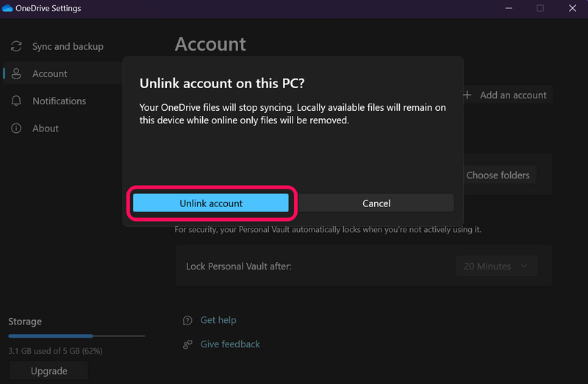Viewport: 588px width, 384px height.
Task: Close the OneDrive Settings window
Action: coord(572,8)
